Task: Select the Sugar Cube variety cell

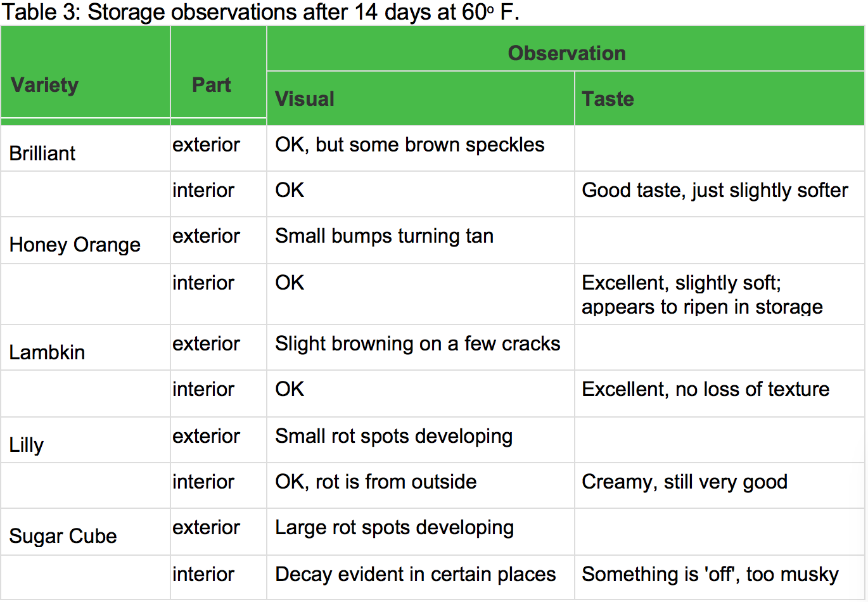Action: [x=63, y=536]
